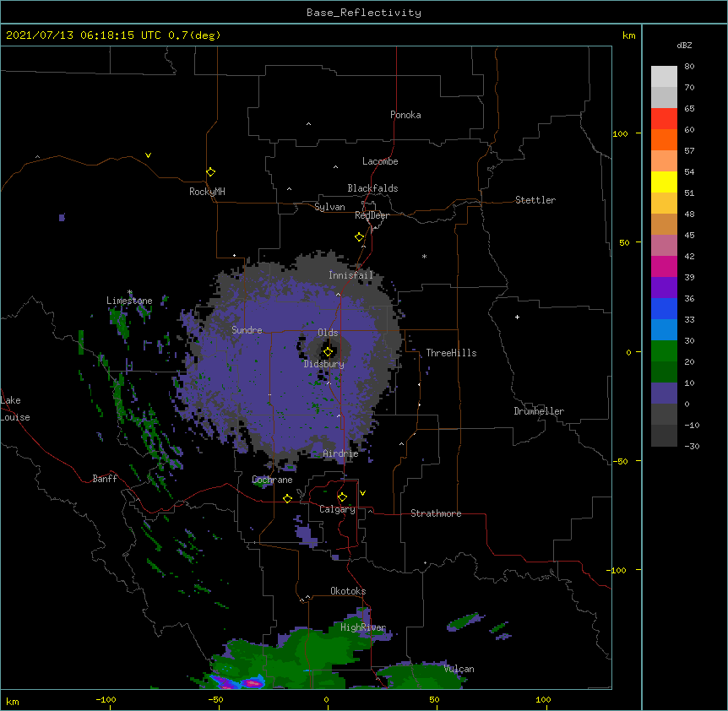This screenshot has height=711, width=728.
Task: Click the Airdrie label
Action: [x=341, y=453]
